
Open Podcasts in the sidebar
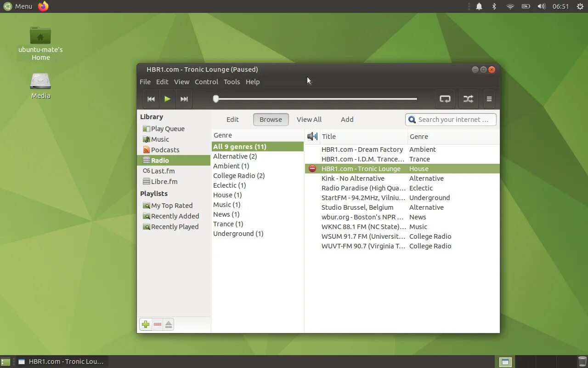tap(174, 150)
